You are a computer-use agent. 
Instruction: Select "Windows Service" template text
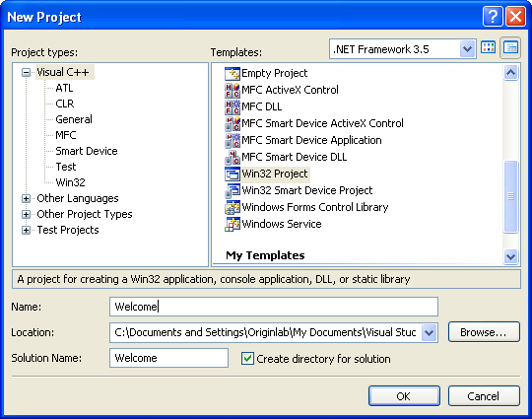(x=282, y=224)
